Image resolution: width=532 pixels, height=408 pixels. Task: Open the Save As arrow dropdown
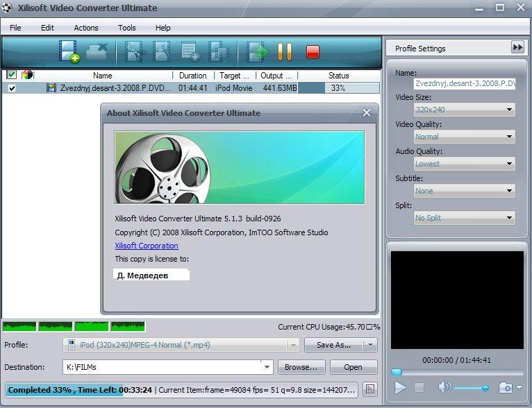point(370,345)
